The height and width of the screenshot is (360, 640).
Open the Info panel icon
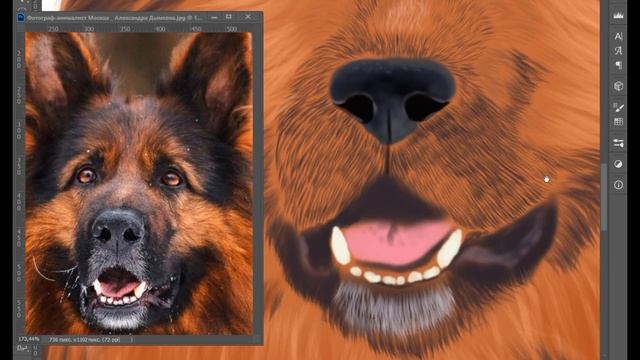pyautogui.click(x=618, y=185)
